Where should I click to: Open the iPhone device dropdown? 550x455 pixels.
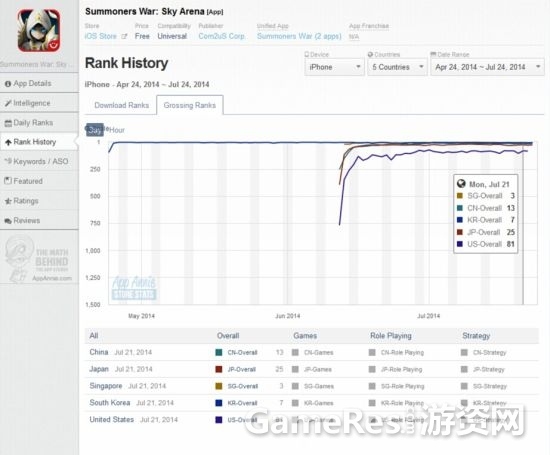334,67
